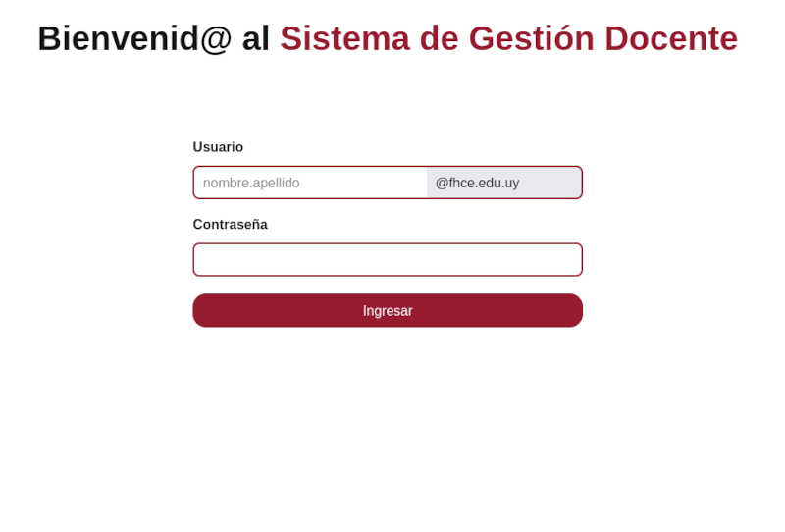The image size is (785, 532).
Task: Click the black "Bienvenid@ al" heading text
Action: [153, 39]
